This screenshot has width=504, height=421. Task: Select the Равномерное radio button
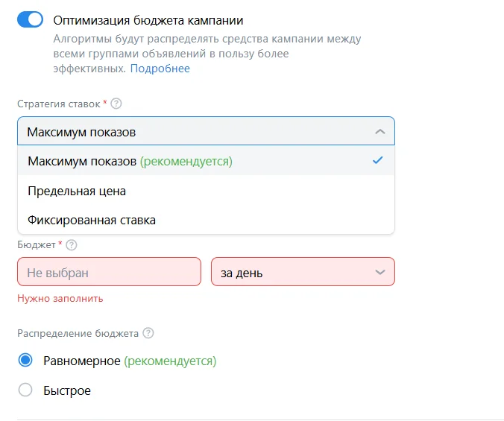pos(25,361)
